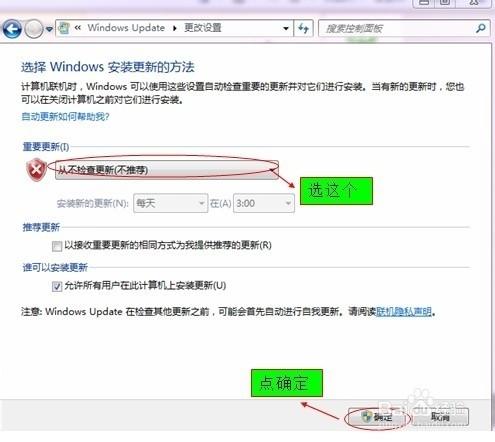Viewport: 495px width, 442px height.
Task: Click the 谁可以安装更新 section label
Action: pos(55,267)
